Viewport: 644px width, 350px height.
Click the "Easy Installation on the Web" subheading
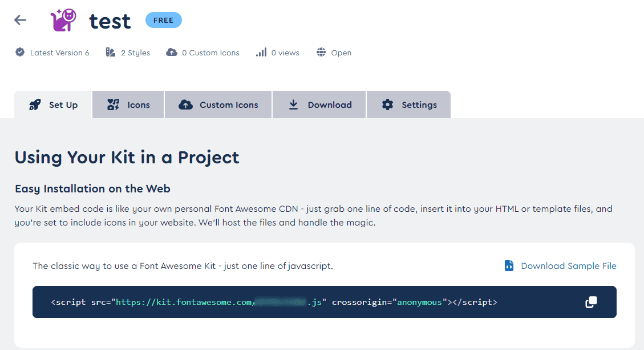point(92,189)
